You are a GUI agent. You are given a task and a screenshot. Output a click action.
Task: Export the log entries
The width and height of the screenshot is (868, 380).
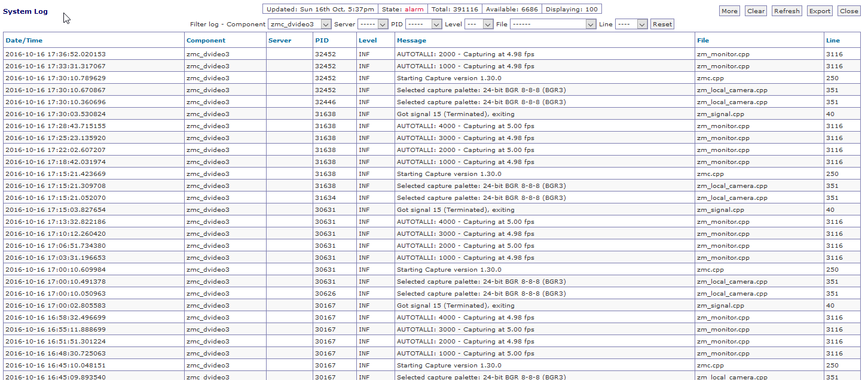(820, 11)
